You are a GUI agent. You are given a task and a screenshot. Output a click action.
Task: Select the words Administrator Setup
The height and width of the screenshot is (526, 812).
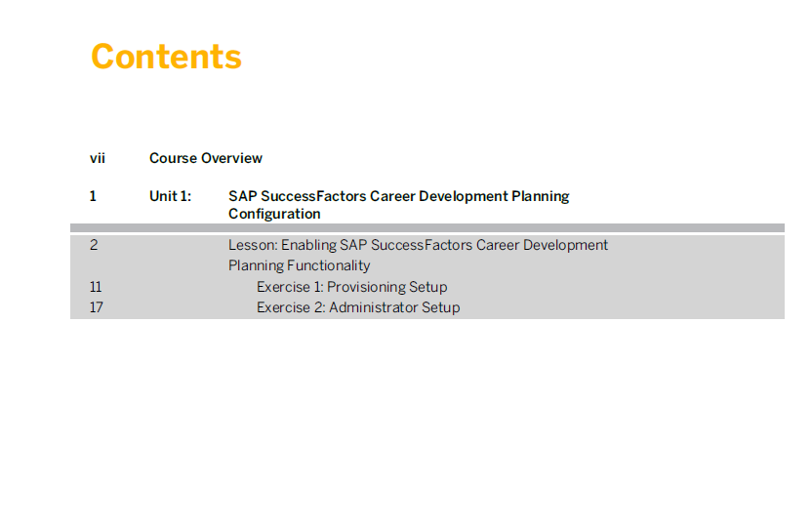click(394, 307)
